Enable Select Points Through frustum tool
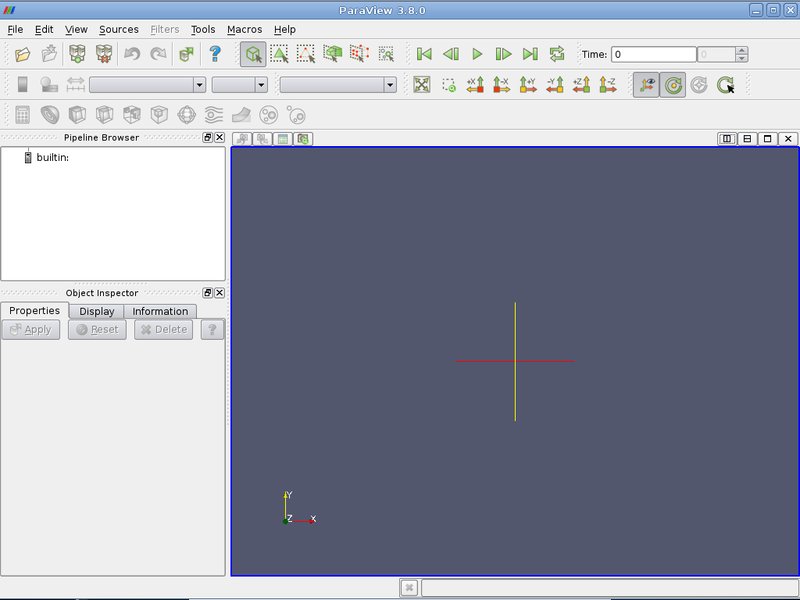This screenshot has width=800, height=600. [x=359, y=54]
